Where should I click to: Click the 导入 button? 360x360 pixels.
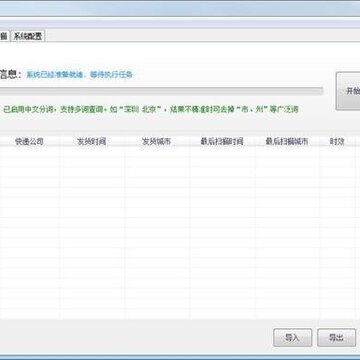[x=292, y=338]
